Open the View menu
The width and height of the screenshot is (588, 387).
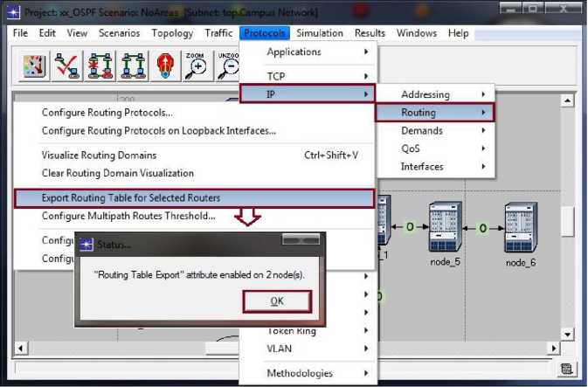pyautogui.click(x=77, y=33)
